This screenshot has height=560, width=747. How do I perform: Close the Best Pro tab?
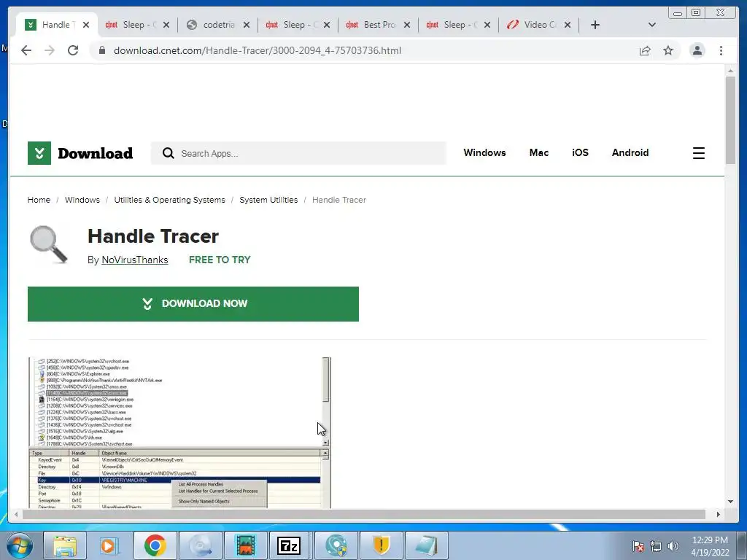coord(407,25)
